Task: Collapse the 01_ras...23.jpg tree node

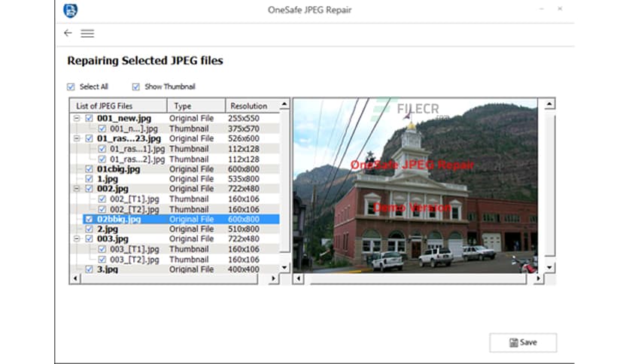Action: 77,138
